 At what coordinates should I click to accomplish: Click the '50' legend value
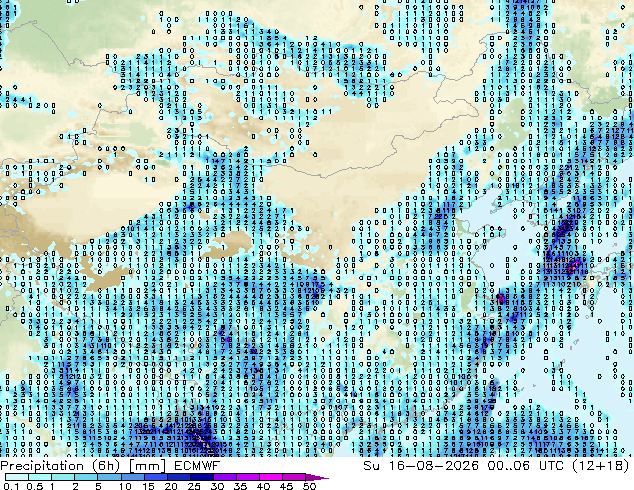(309, 486)
